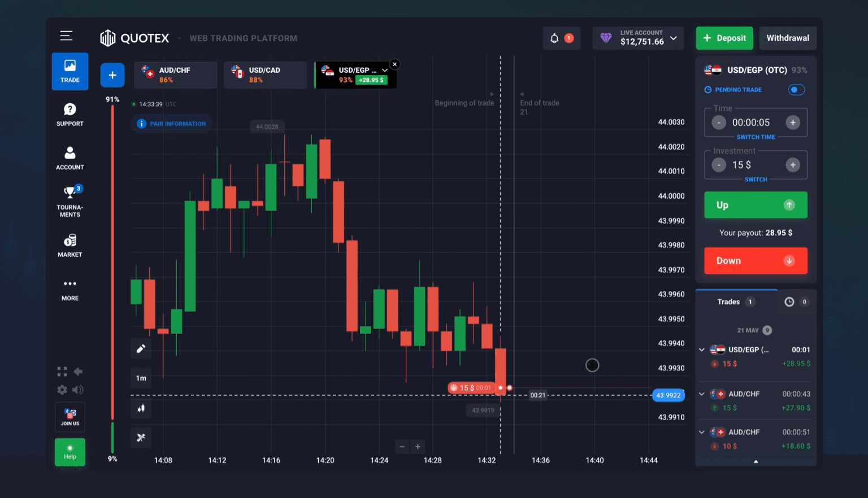
Task: Click the chart zoom out minus control
Action: (402, 447)
